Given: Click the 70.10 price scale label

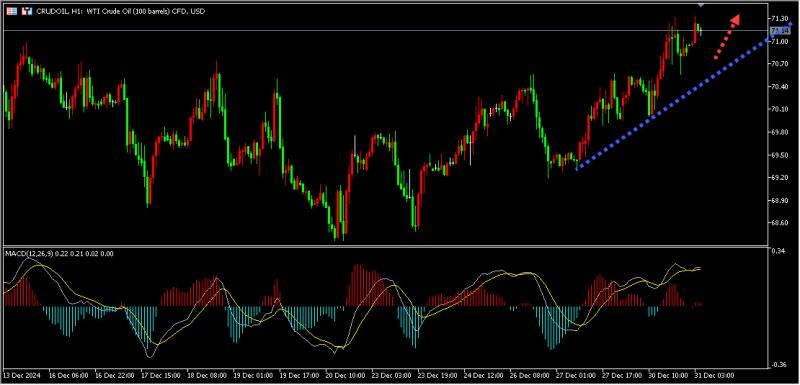Looking at the screenshot, I should click(x=780, y=109).
